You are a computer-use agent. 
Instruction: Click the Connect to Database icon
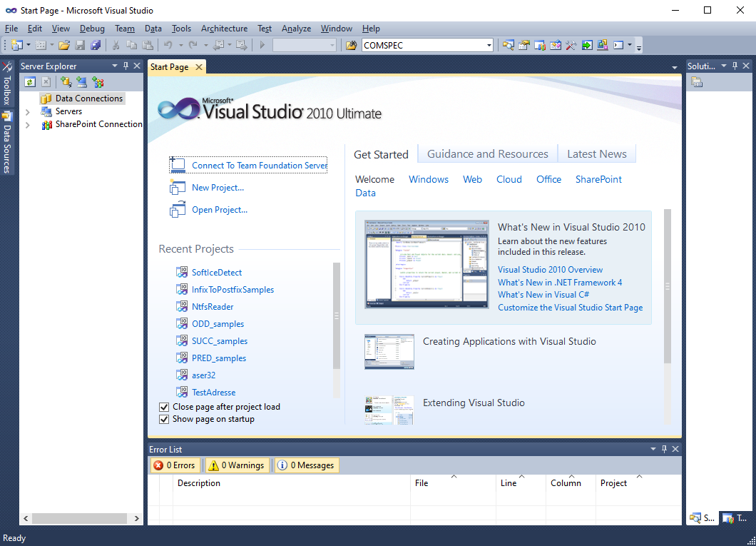66,82
